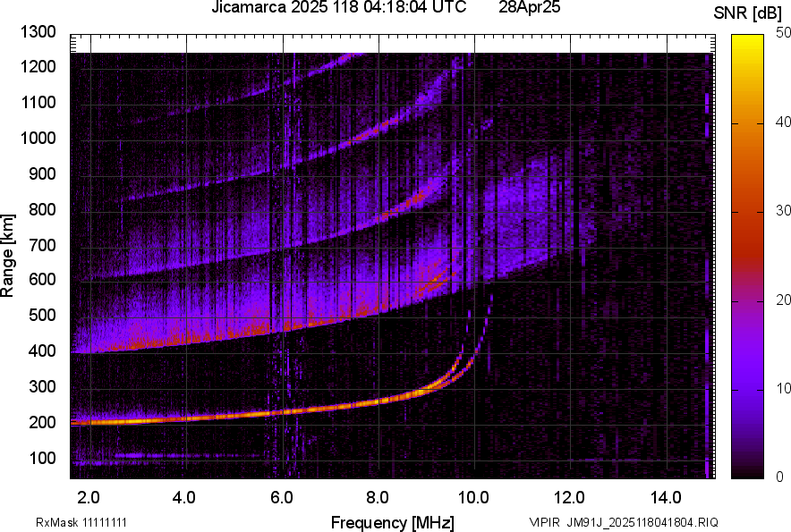791x532 pixels.
Task: Click the range tick label '900'
Action: (x=42, y=173)
